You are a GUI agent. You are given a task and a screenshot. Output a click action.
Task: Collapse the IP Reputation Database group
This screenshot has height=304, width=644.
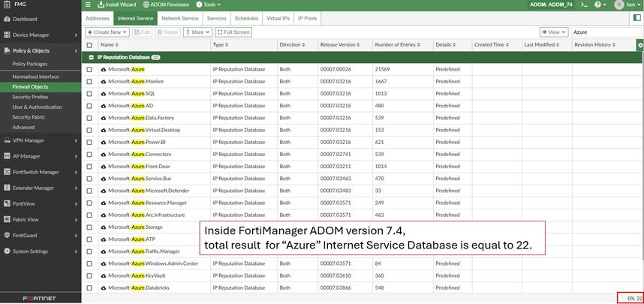[91, 57]
